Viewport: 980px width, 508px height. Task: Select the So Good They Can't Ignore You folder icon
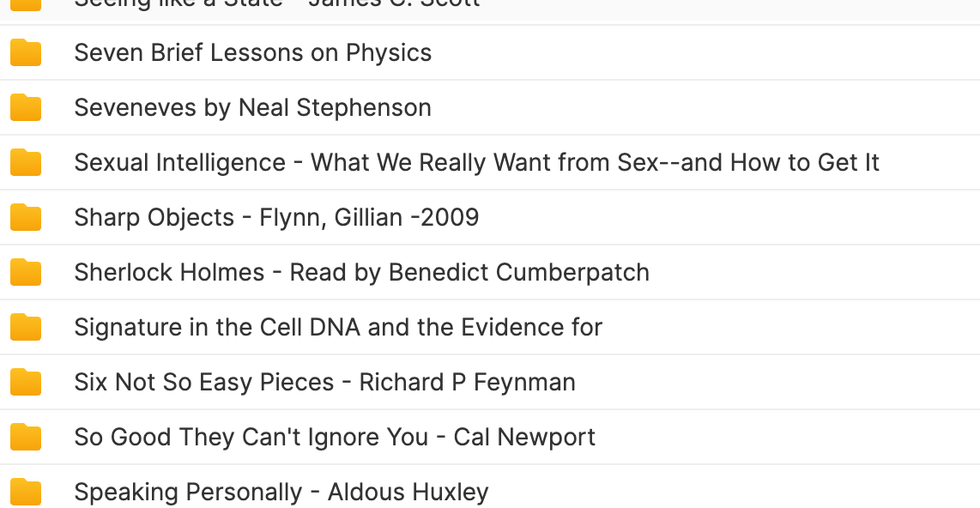26,438
